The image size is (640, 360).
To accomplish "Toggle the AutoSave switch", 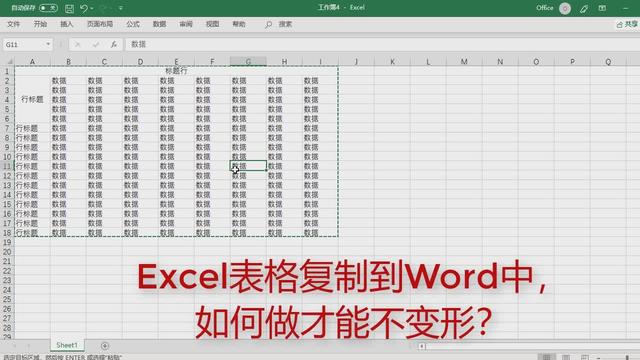I will coord(48,8).
